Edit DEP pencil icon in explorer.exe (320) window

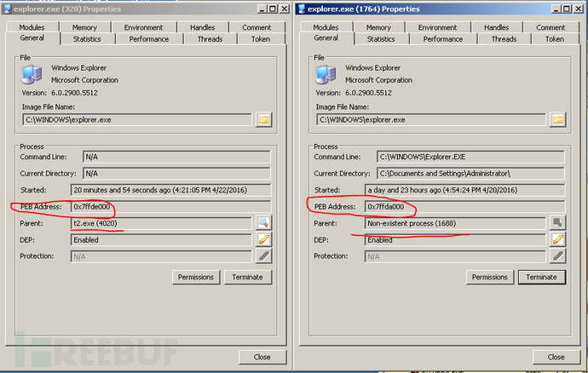[x=263, y=239]
